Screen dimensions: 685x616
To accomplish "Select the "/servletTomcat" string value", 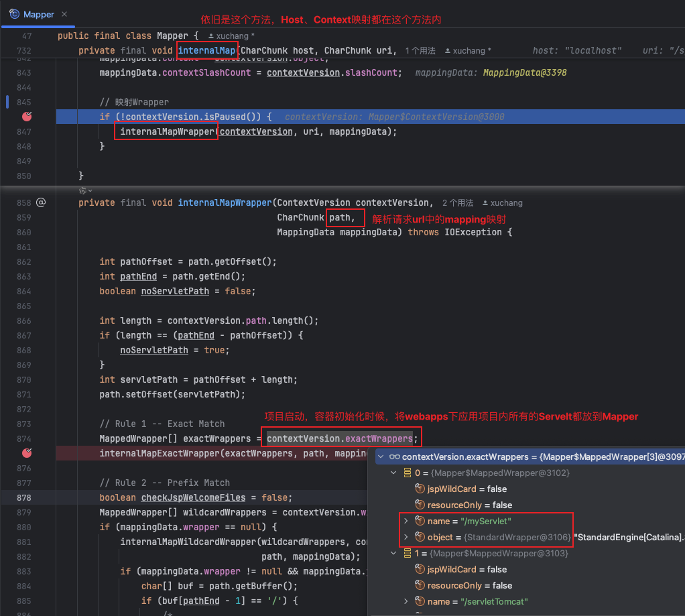I will pyautogui.click(x=494, y=601).
